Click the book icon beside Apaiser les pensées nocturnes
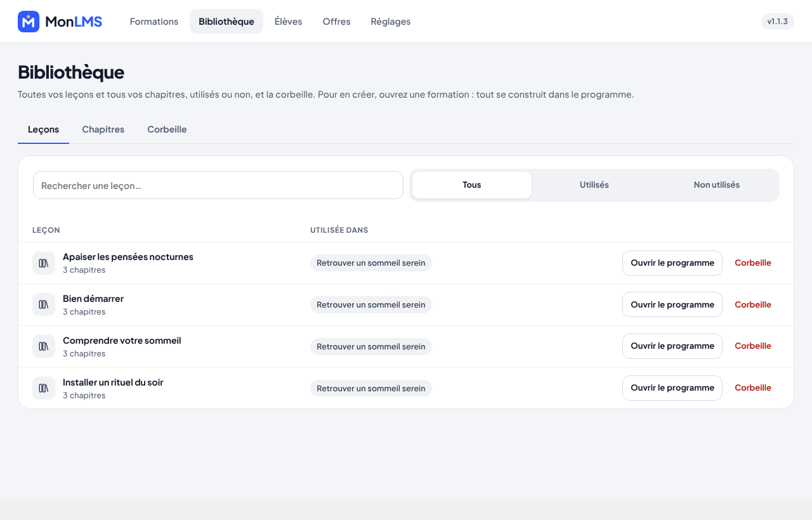 coord(44,263)
